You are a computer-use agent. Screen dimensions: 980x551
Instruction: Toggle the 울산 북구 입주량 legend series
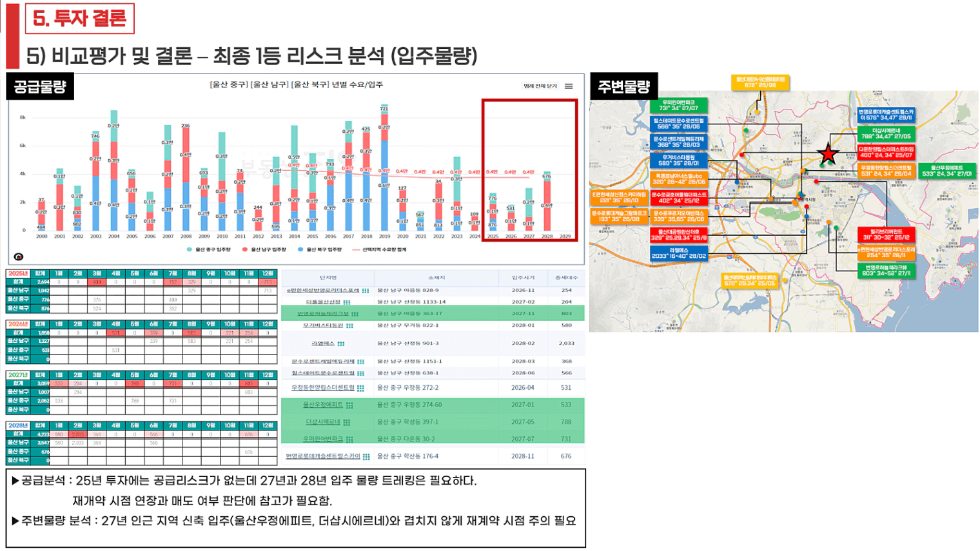coord(321,249)
